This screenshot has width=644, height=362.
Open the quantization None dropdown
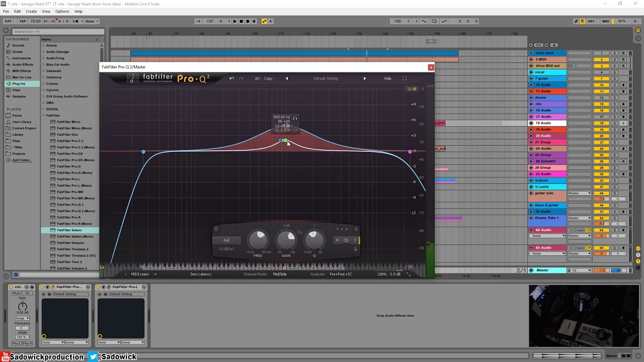click(x=92, y=21)
